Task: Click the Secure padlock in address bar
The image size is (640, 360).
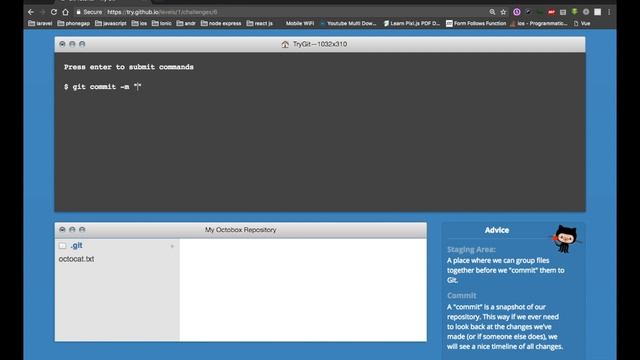Action: pos(79,12)
